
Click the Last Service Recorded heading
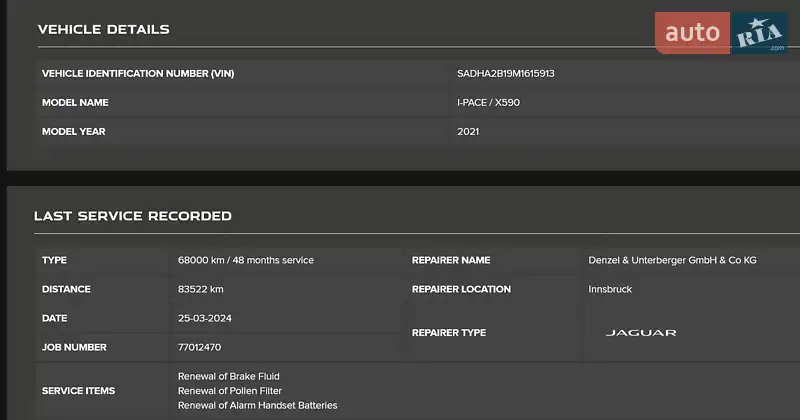click(x=133, y=216)
